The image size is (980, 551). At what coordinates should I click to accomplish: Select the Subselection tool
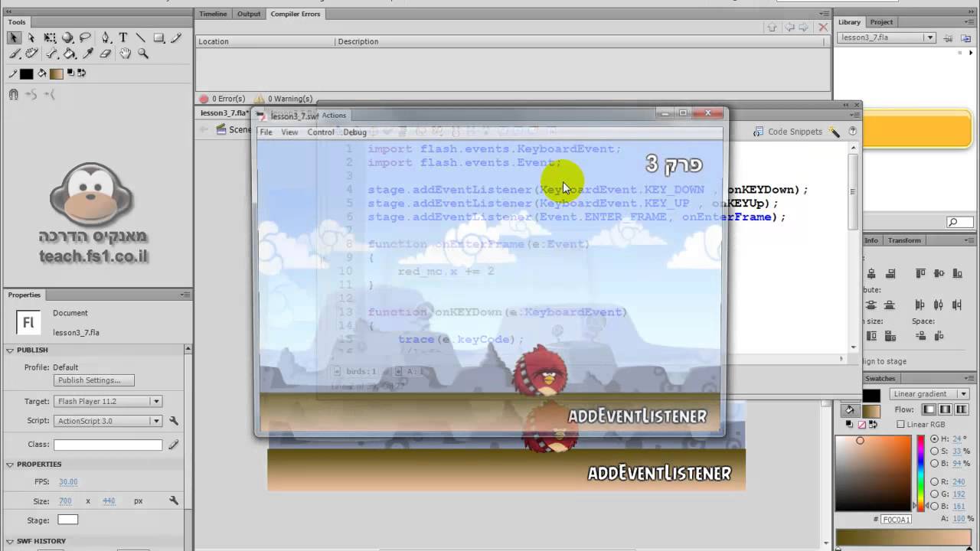31,37
